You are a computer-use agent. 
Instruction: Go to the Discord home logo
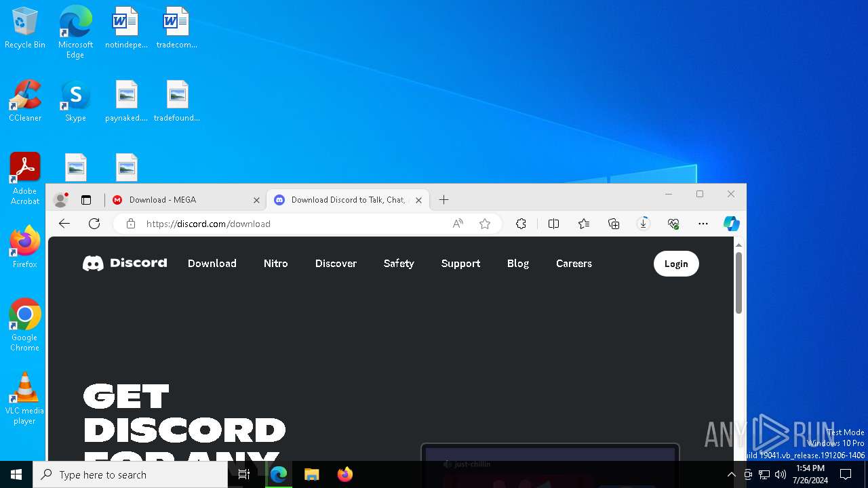click(x=125, y=264)
